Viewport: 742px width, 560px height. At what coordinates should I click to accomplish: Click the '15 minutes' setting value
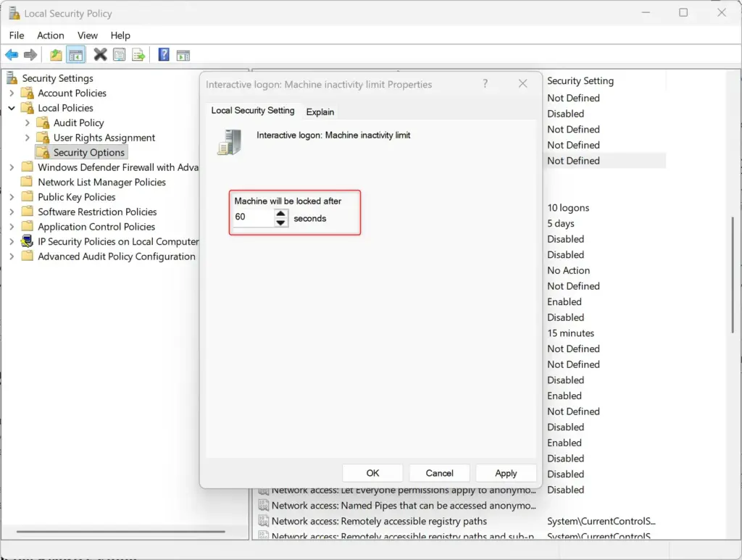pyautogui.click(x=570, y=333)
